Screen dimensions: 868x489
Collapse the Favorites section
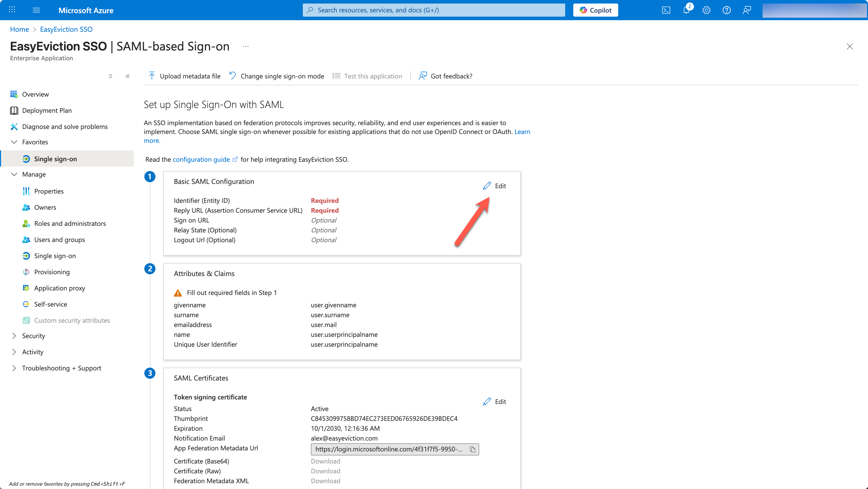(14, 142)
